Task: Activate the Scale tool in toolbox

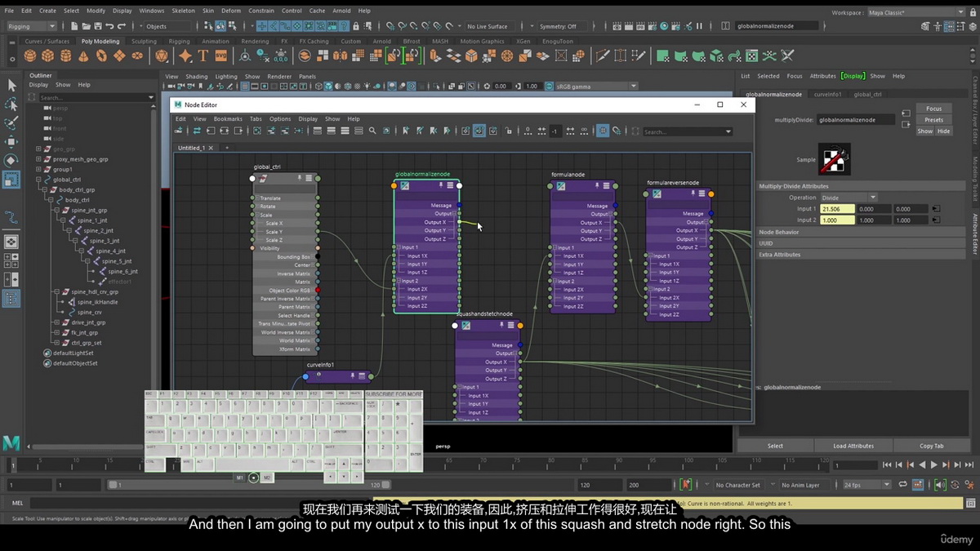Action: (x=11, y=179)
